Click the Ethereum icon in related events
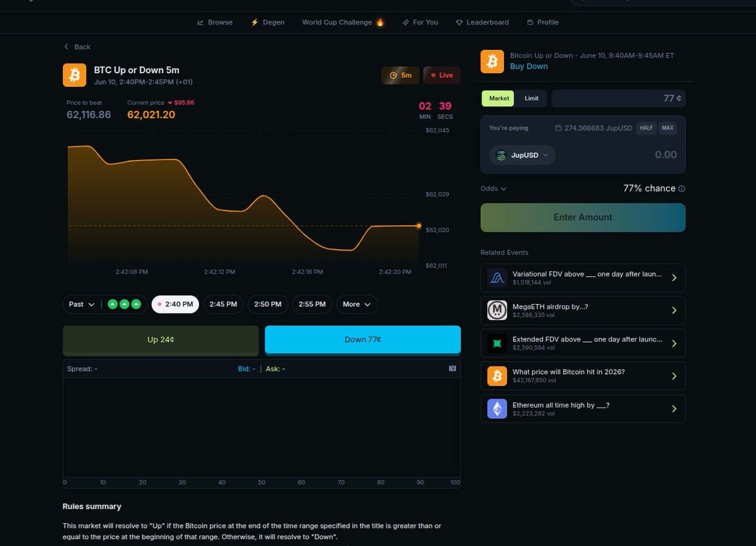The image size is (756, 546). (497, 409)
